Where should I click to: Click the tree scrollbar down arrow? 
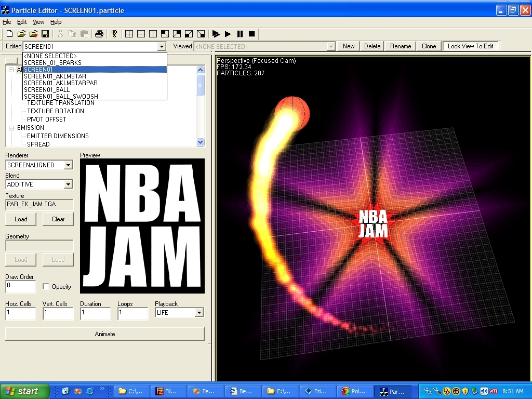(x=201, y=142)
